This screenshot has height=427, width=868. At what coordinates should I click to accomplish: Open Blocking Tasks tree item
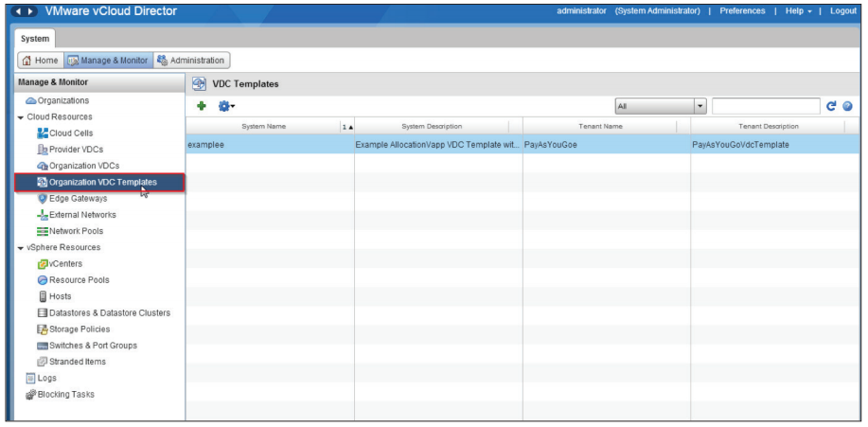(x=66, y=394)
